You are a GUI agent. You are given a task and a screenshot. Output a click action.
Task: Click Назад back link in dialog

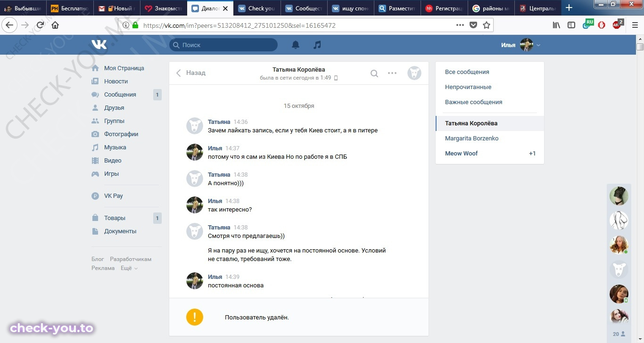(191, 73)
